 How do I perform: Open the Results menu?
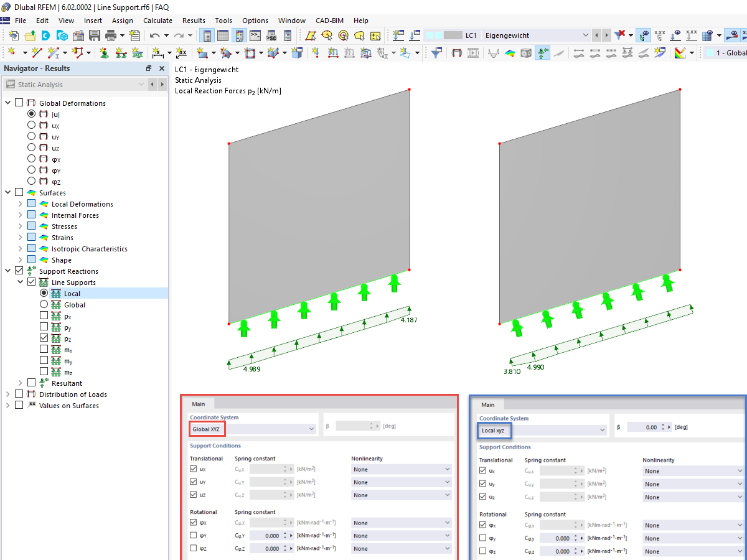(x=194, y=21)
